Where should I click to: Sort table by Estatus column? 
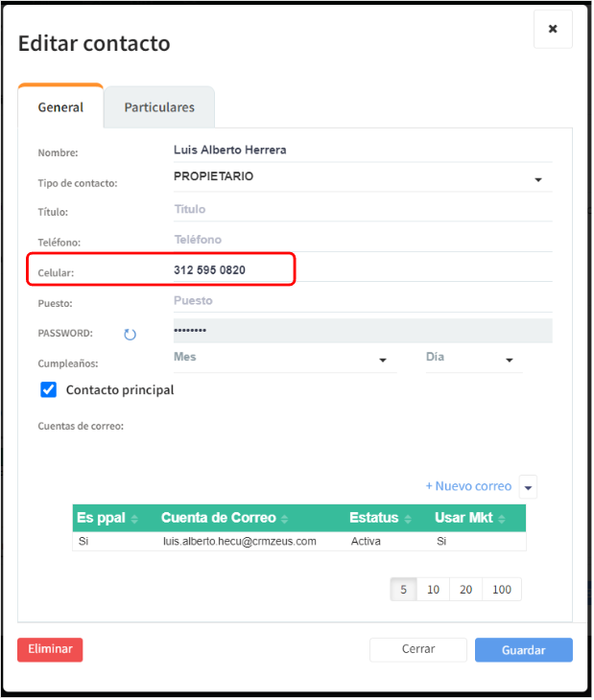[x=382, y=518]
